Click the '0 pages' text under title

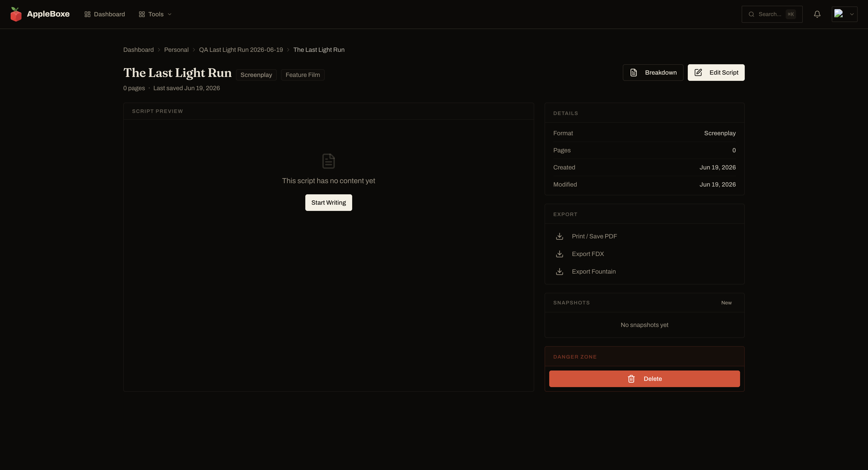tap(134, 88)
